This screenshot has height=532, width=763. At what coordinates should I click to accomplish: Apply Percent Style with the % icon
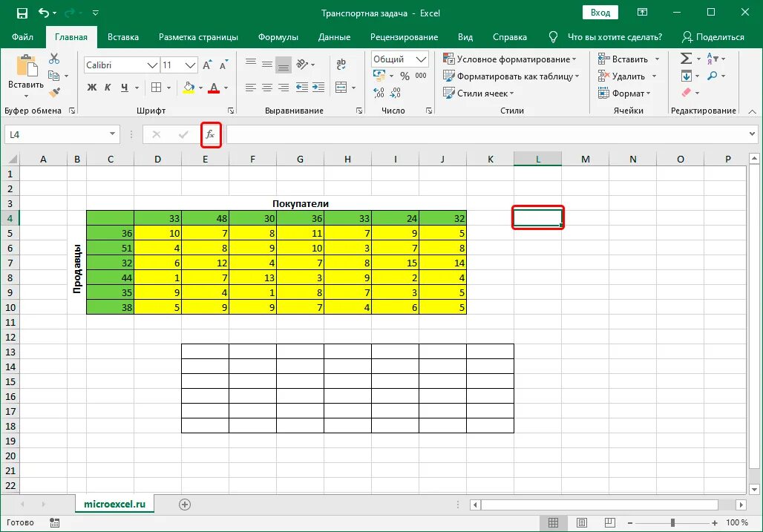[x=405, y=76]
